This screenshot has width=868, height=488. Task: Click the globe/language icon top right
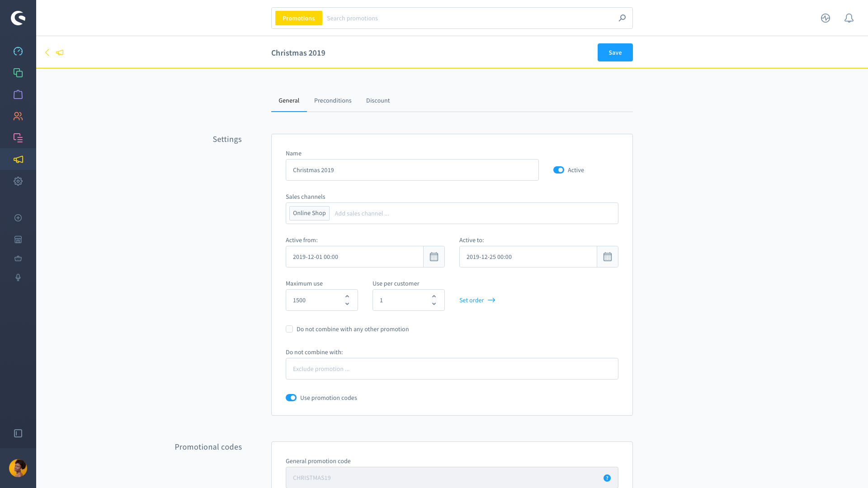click(x=826, y=18)
